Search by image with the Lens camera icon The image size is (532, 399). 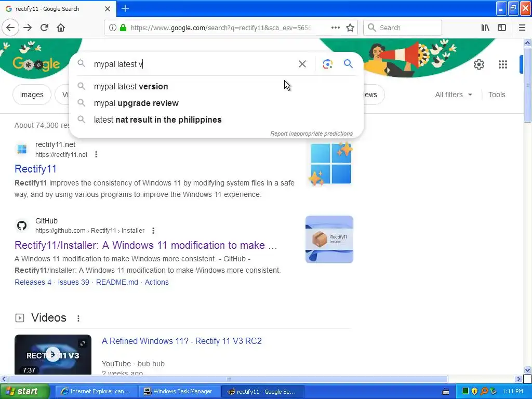click(x=327, y=64)
